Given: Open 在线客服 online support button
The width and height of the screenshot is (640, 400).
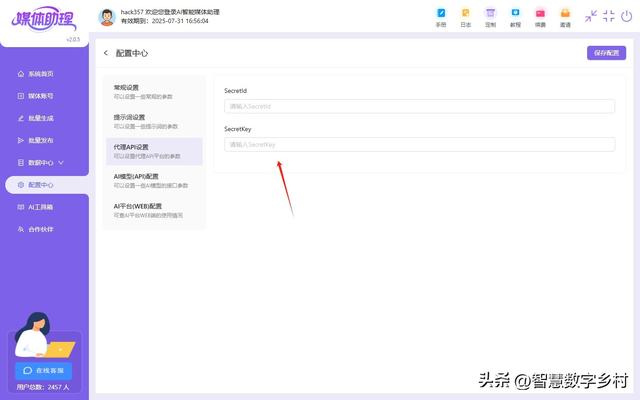Looking at the screenshot, I should coord(44,370).
